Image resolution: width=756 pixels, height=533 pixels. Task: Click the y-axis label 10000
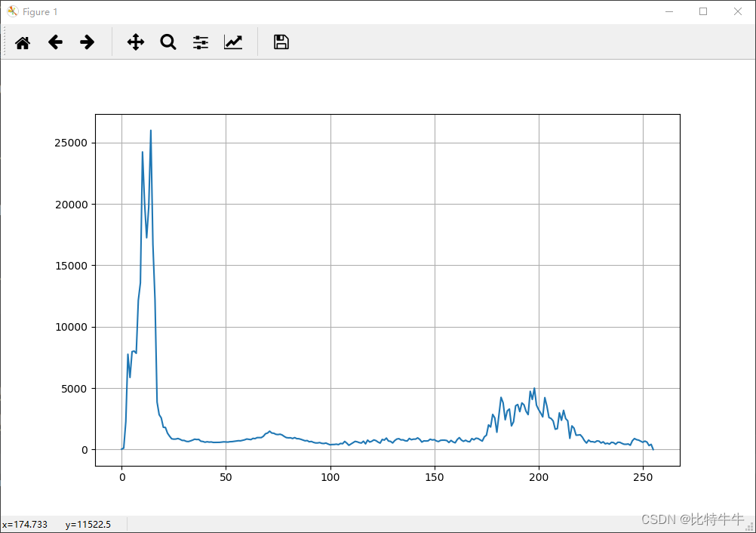pos(72,327)
